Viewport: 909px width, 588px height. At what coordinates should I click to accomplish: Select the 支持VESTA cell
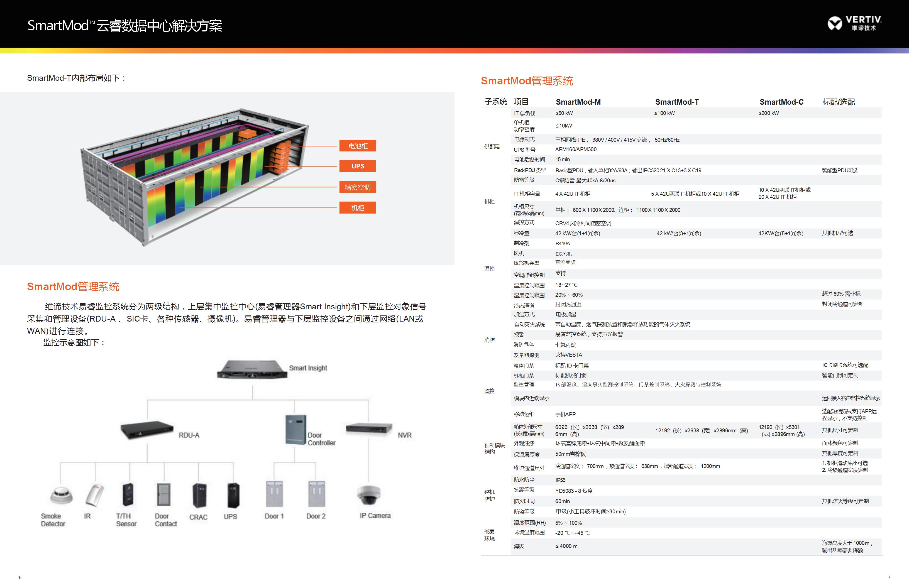coord(568,355)
